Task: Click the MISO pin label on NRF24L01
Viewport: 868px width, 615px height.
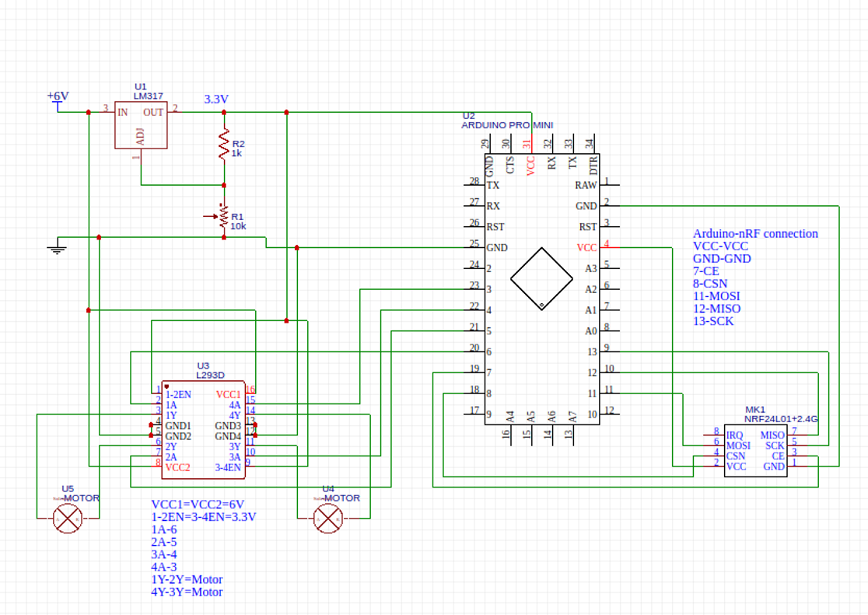Action: click(x=772, y=435)
